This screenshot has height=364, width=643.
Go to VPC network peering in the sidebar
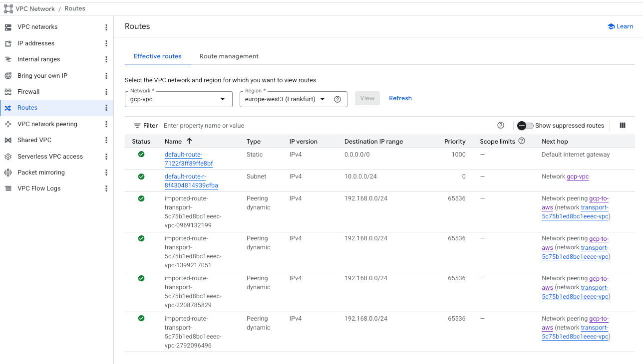pos(47,124)
